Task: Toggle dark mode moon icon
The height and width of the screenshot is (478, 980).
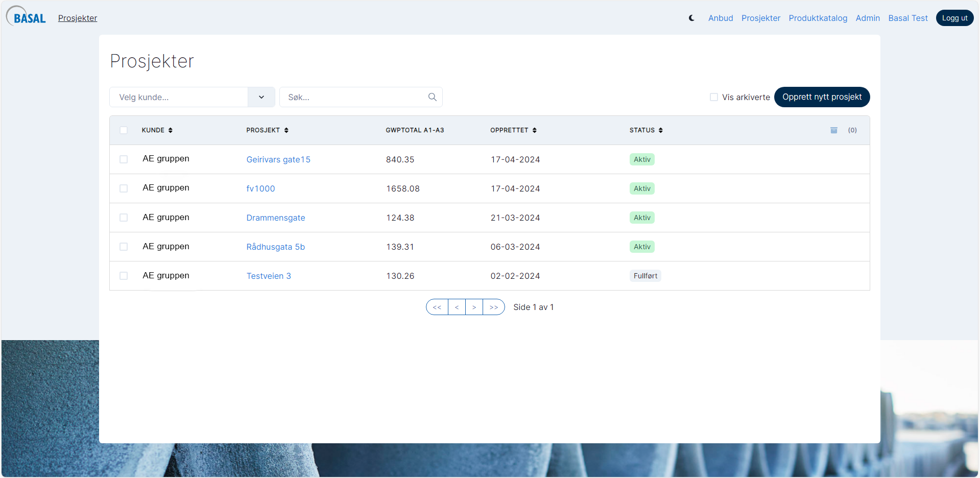Action: click(691, 18)
